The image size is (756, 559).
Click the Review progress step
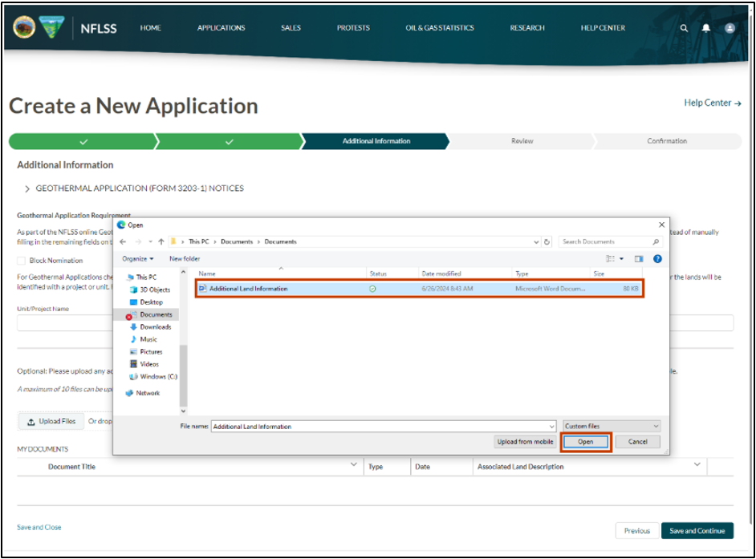(522, 141)
